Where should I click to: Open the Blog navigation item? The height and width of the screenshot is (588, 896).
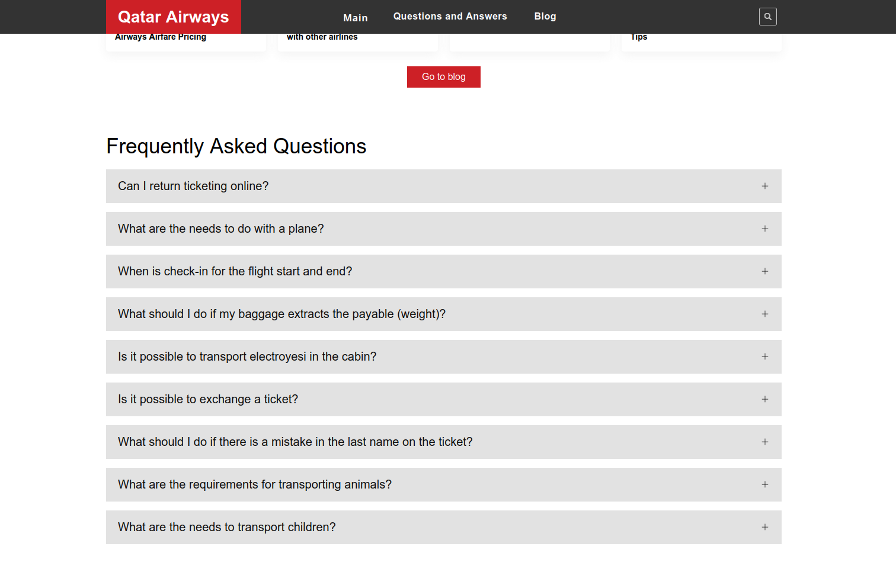pyautogui.click(x=545, y=17)
